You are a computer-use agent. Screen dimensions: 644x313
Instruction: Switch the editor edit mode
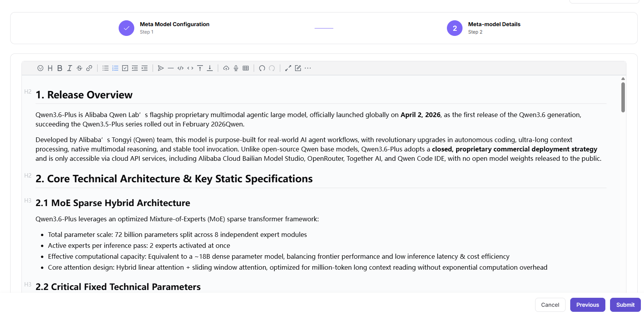(298, 68)
